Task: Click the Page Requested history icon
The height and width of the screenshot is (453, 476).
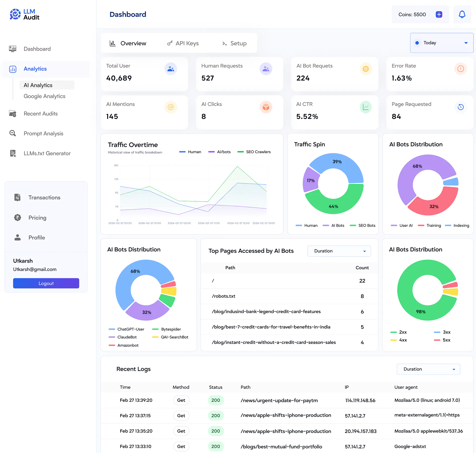Action: [461, 107]
